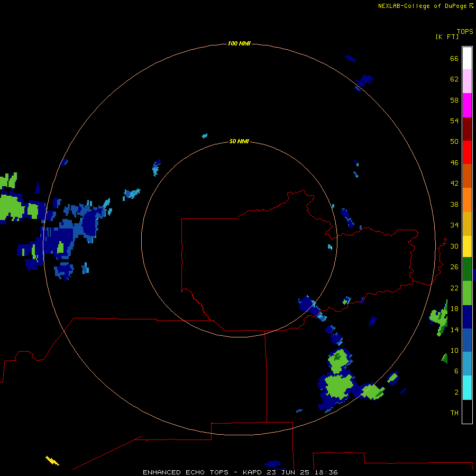Screen dimensions: 476x476
Task: Select the legend value 50
Action: 454,141
